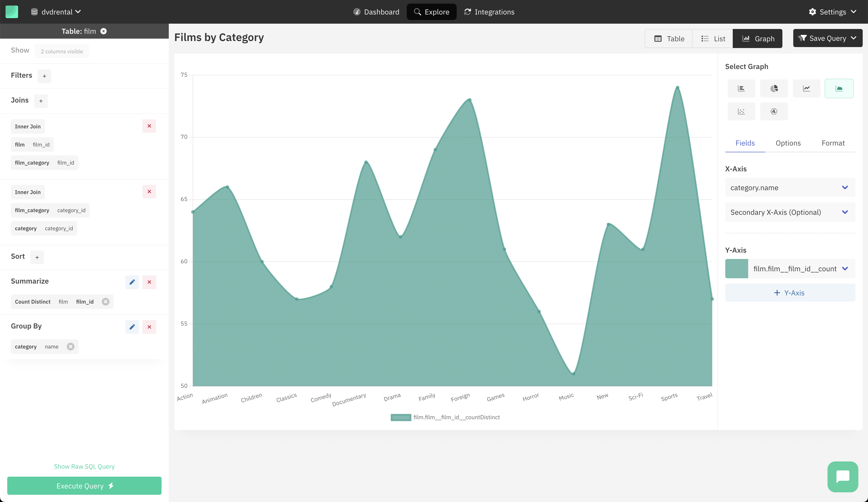Open the 2 columns visible selector
This screenshot has width=868, height=502.
pyautogui.click(x=62, y=51)
